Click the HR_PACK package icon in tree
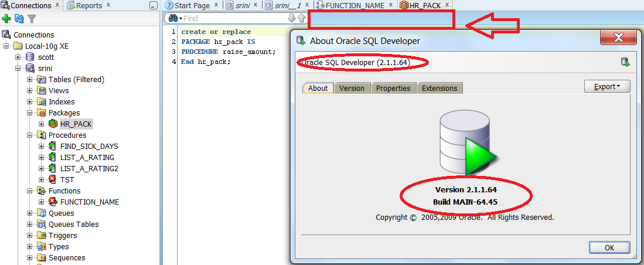 (53, 124)
